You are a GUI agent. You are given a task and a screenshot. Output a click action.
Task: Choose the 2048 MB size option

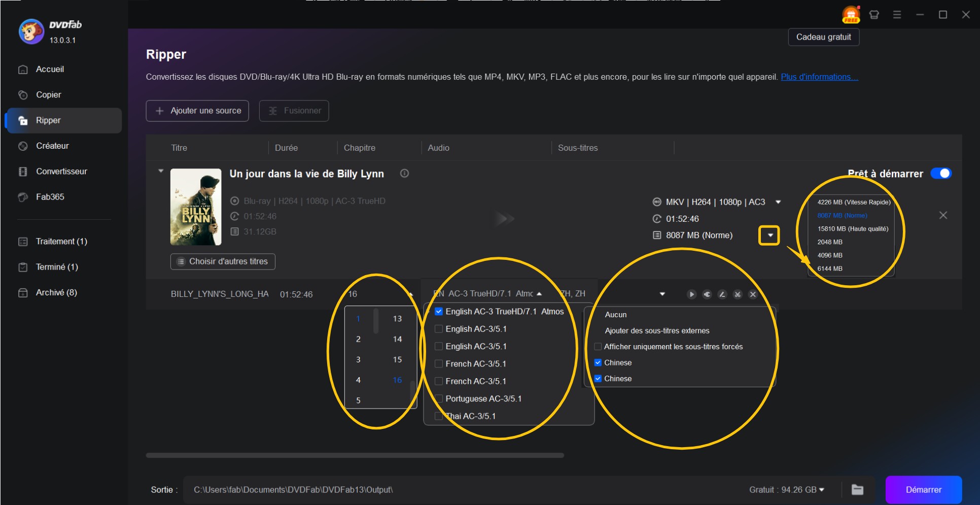829,242
